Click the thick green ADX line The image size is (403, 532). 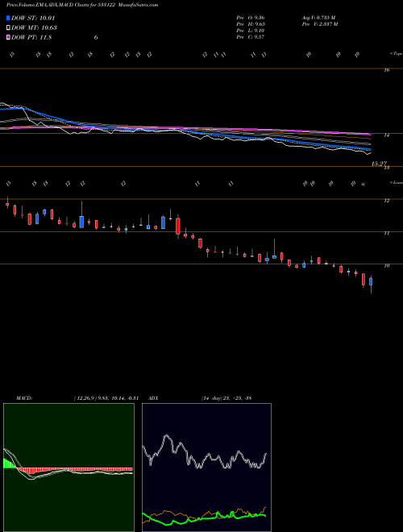coord(204,518)
